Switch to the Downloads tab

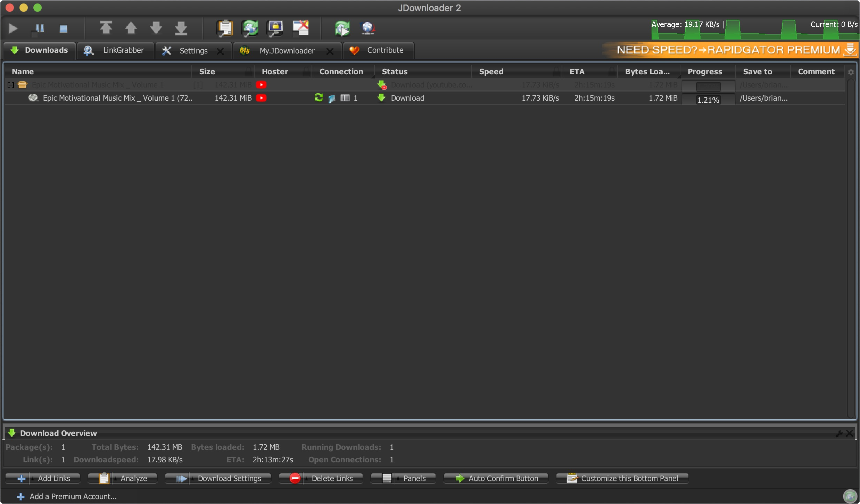pyautogui.click(x=39, y=50)
